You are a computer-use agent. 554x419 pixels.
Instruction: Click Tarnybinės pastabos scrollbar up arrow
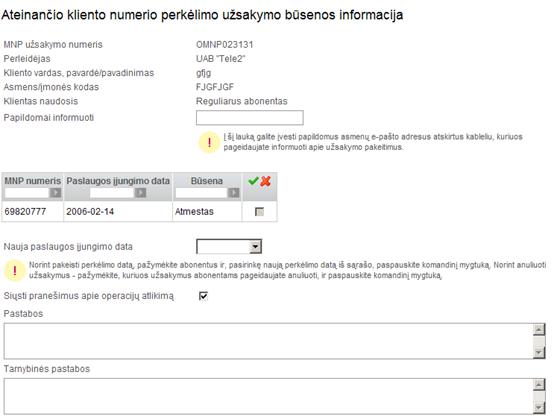point(539,385)
